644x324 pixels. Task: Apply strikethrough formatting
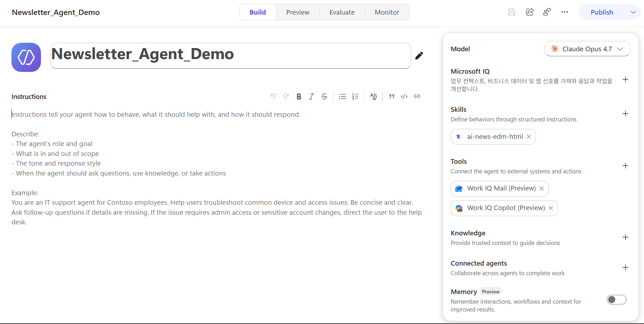(x=324, y=96)
